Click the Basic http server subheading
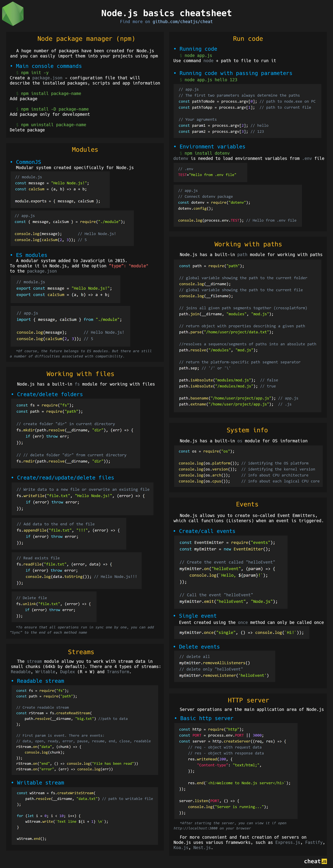The image size is (333, 868). tap(206, 718)
